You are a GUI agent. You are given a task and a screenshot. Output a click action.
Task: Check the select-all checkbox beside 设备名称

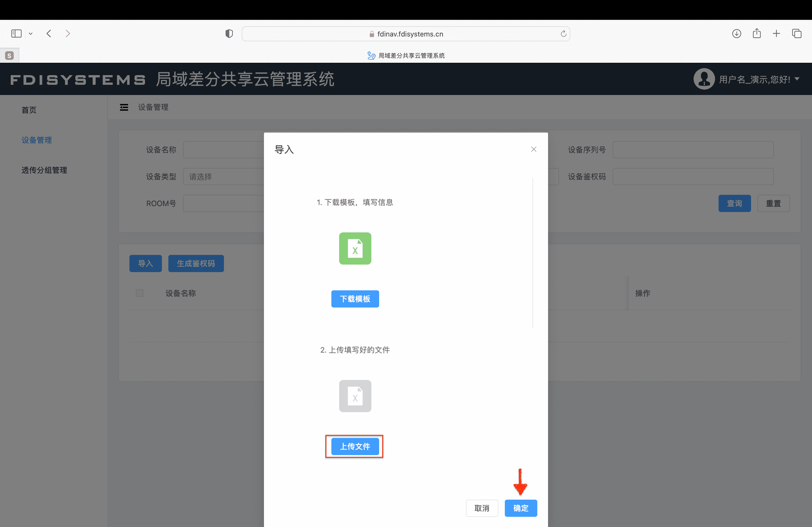[140, 293]
